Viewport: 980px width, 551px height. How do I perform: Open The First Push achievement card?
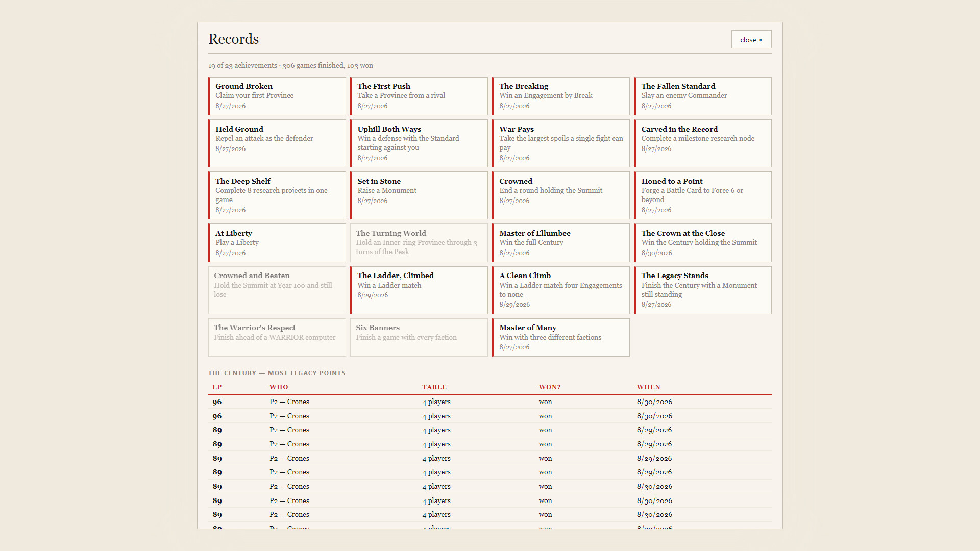coord(419,96)
